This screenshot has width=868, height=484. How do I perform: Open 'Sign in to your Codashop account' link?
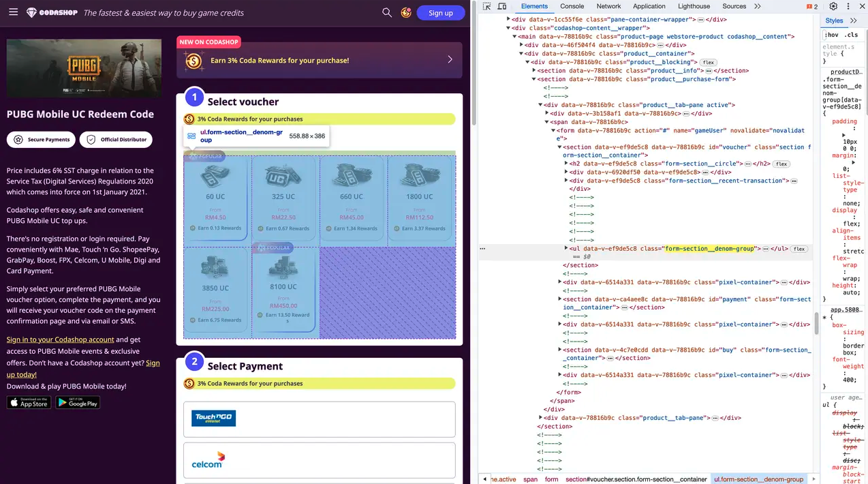[x=61, y=339]
